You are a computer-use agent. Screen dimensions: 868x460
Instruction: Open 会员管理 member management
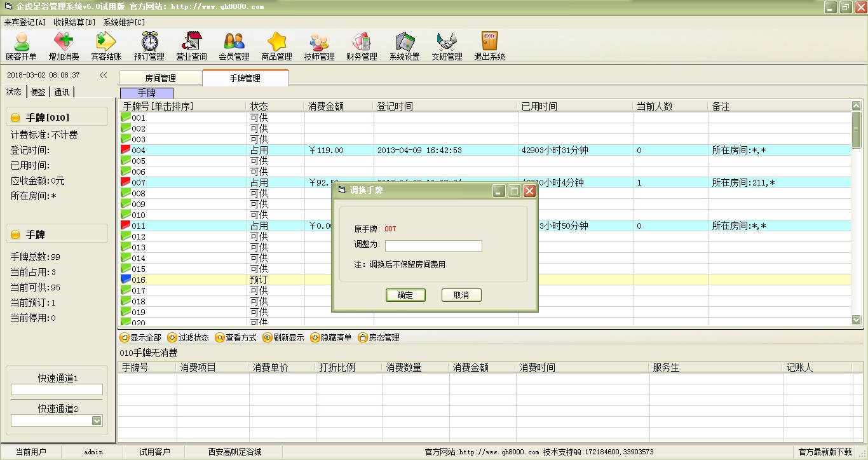click(x=234, y=46)
